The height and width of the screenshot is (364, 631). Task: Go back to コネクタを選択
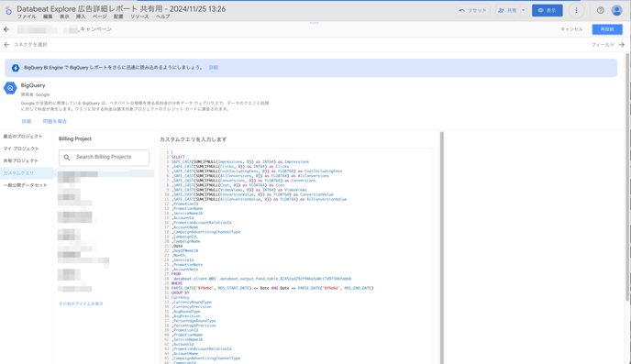[x=26, y=45]
